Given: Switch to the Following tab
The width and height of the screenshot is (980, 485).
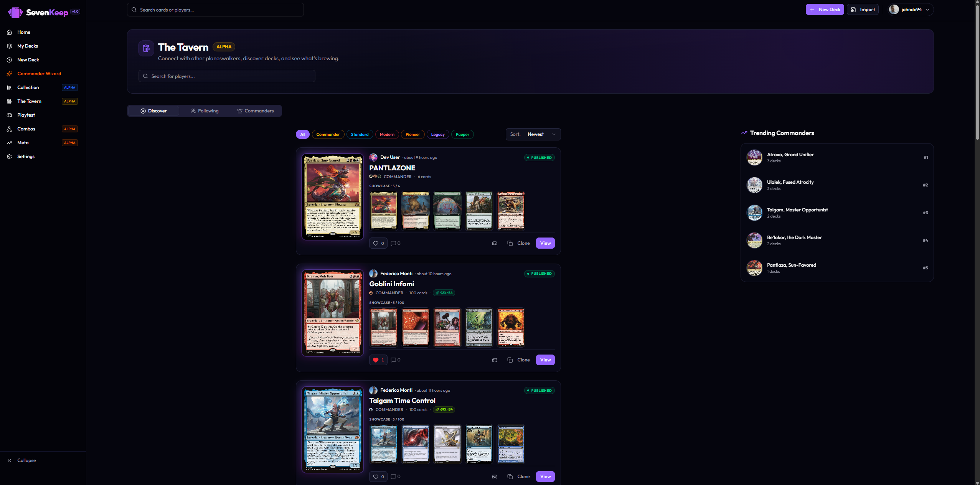Looking at the screenshot, I should [x=205, y=111].
